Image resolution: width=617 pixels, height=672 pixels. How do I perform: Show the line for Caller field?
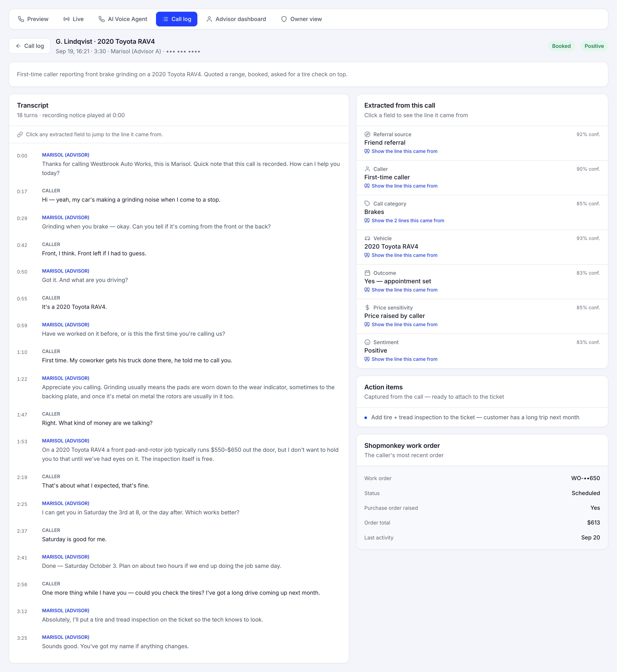pyautogui.click(x=401, y=186)
